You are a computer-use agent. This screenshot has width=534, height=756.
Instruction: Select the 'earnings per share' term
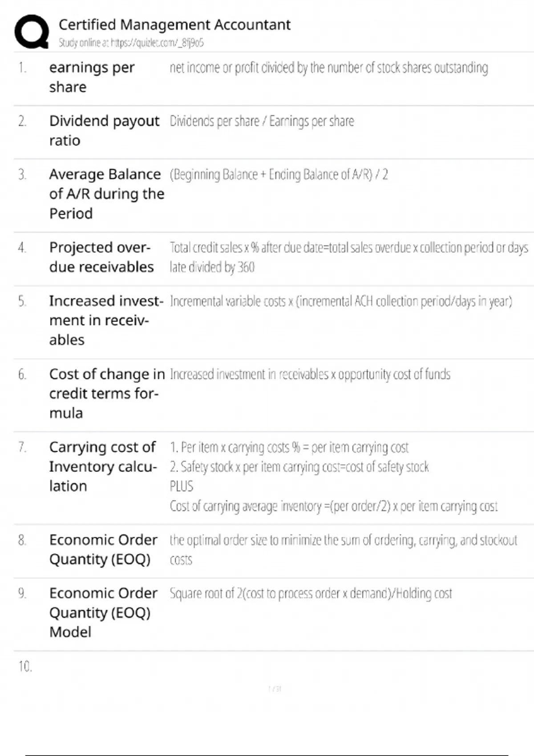pos(92,77)
